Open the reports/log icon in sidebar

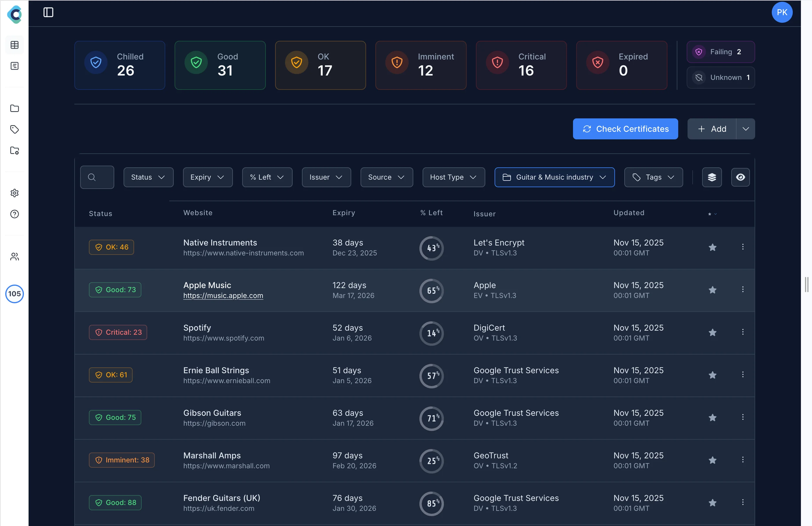point(14,66)
